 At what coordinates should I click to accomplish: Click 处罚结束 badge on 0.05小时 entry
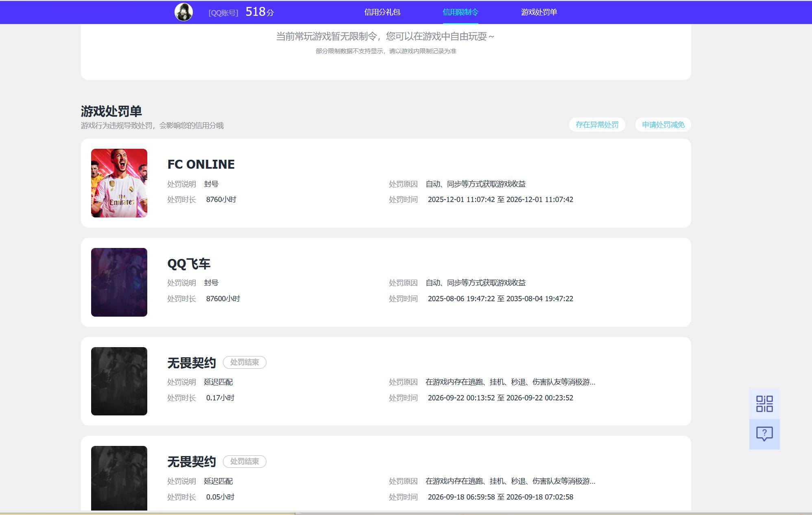(244, 461)
